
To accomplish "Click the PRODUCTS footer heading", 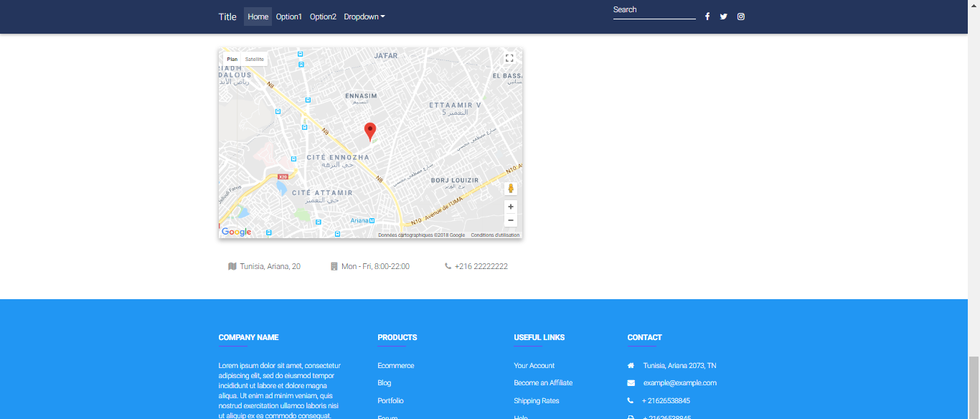I will point(397,337).
